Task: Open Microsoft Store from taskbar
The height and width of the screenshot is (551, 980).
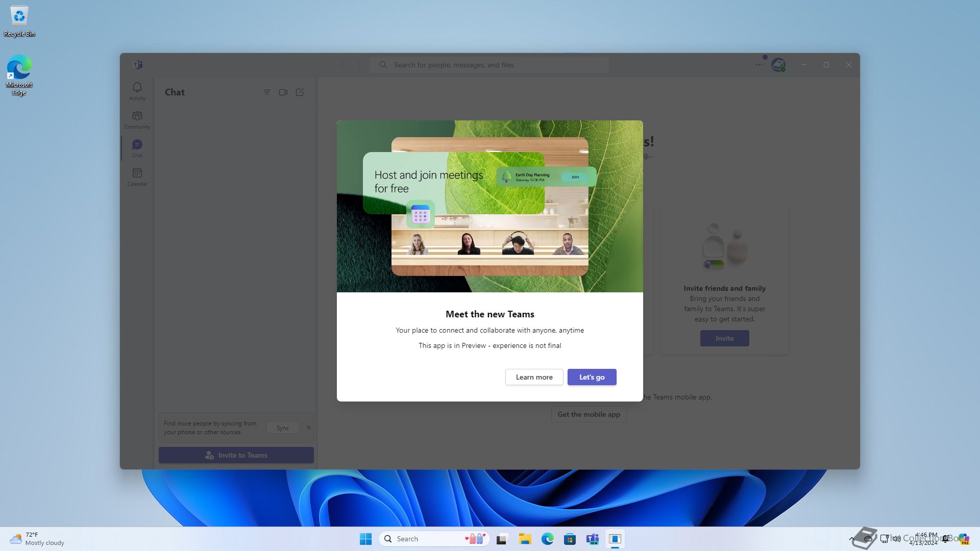Action: click(570, 539)
